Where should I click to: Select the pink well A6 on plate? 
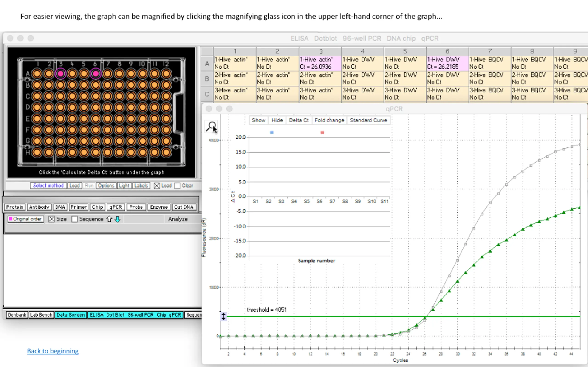tap(96, 74)
